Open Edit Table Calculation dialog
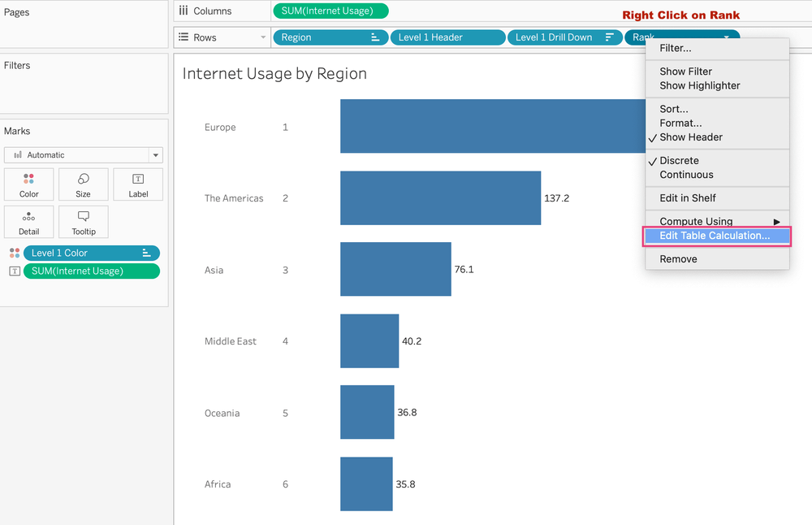The width and height of the screenshot is (812, 525). tap(715, 236)
